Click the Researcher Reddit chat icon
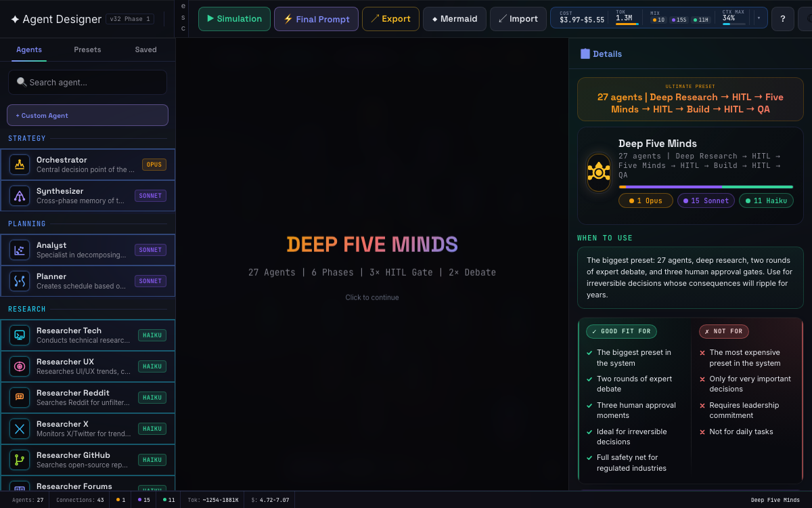The image size is (812, 508). [x=20, y=398]
